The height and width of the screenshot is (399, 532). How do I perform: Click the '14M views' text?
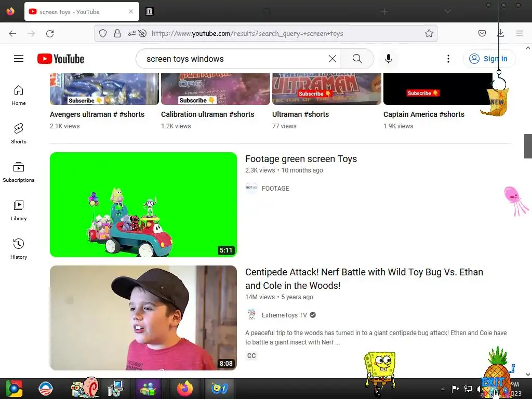pyautogui.click(x=260, y=297)
